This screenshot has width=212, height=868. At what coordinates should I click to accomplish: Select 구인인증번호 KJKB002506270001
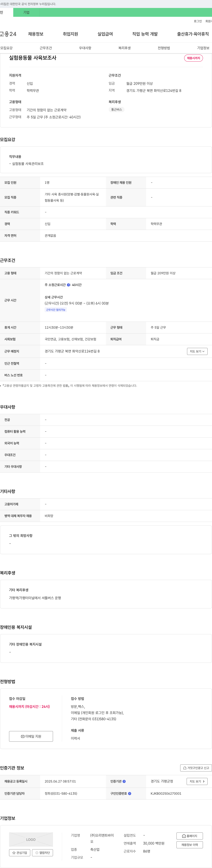[166, 794]
